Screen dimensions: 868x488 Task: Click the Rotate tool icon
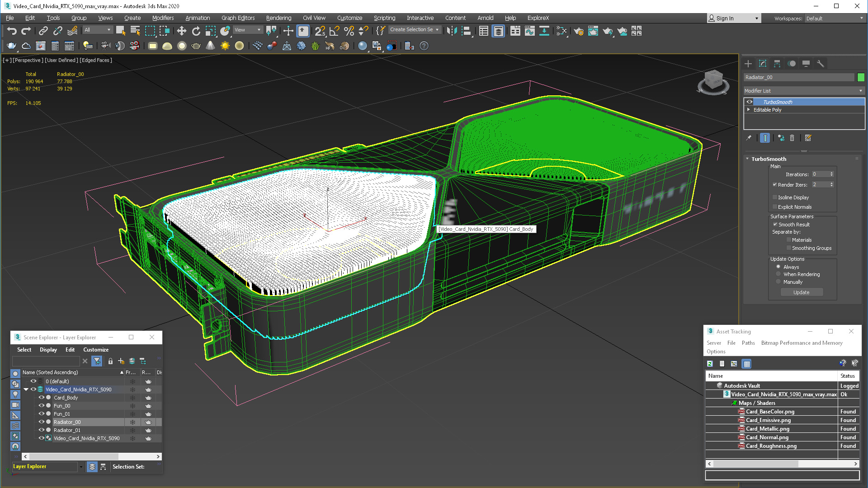[196, 32]
